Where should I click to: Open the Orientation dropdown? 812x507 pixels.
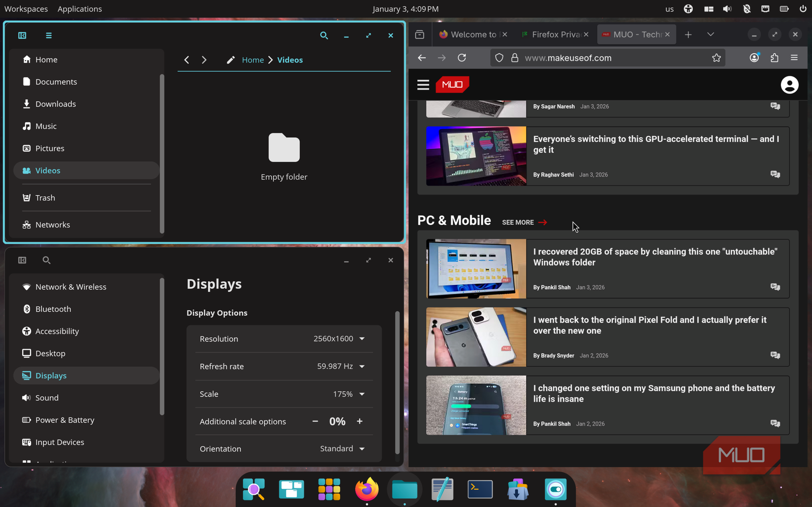pos(362,448)
